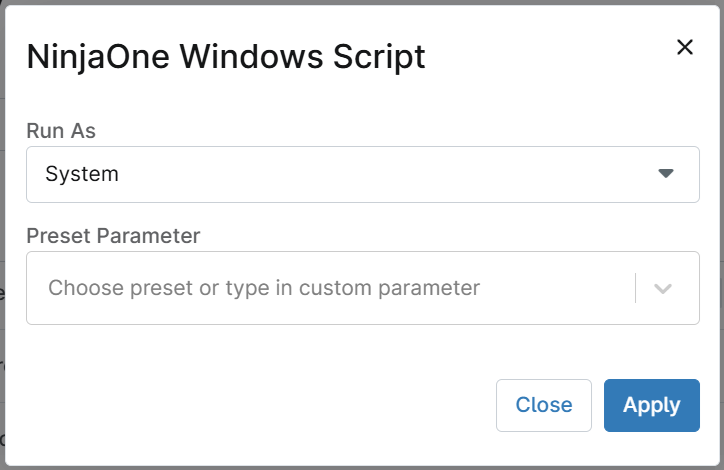Click the Apply button
Viewport: 724px width, 470px height.
click(x=652, y=405)
